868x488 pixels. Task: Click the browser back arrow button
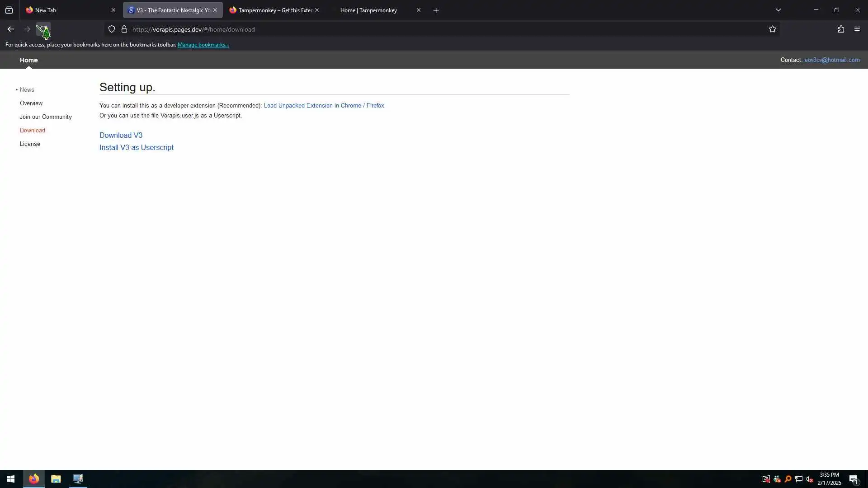tap(11, 29)
